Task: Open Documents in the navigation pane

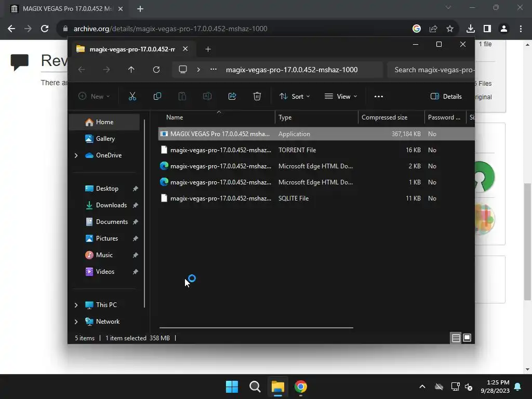Action: pyautogui.click(x=104, y=222)
